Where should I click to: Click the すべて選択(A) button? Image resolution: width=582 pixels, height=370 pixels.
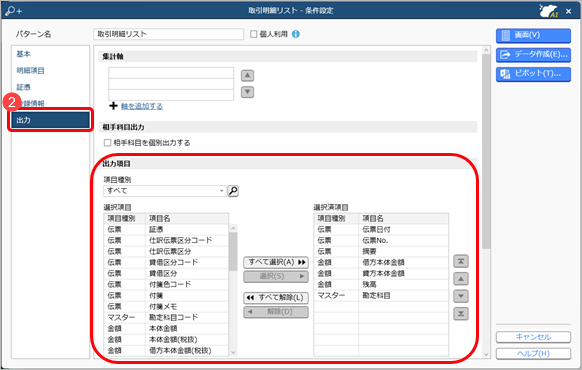tap(276, 262)
